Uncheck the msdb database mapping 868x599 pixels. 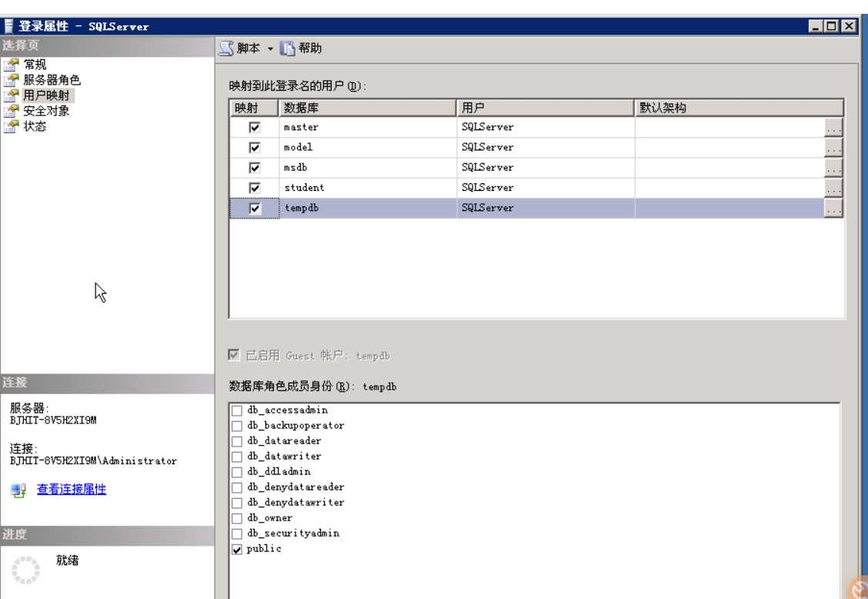(x=255, y=168)
